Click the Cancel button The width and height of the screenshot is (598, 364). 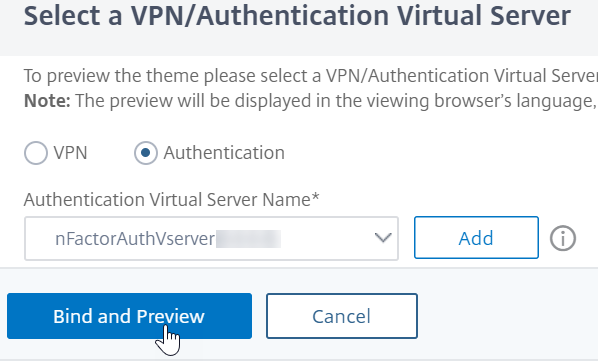point(342,316)
